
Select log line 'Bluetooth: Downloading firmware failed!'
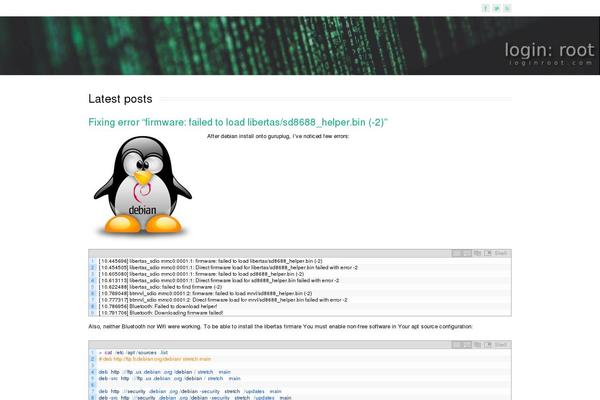point(161,313)
